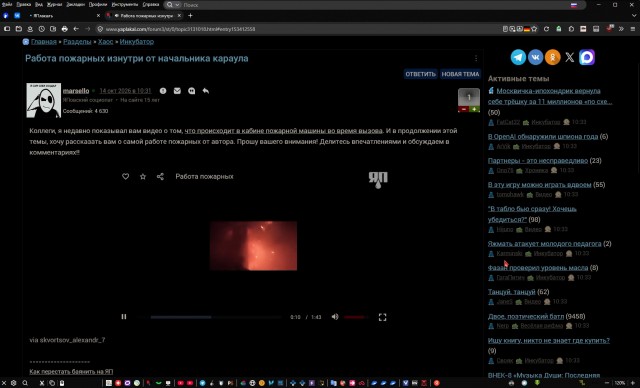This screenshot has width=640, height=388.
Task: Open the email icon next to marsello
Action: 177,91
